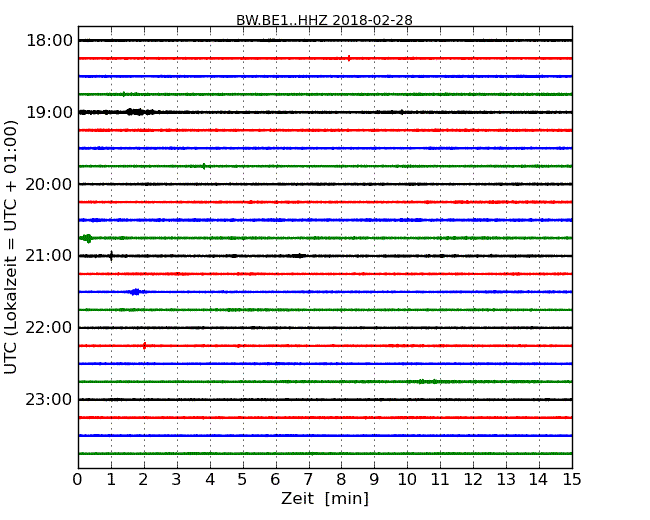650x520 pixels.
Task: Click the x-axis tick label 6
Action: [275, 479]
